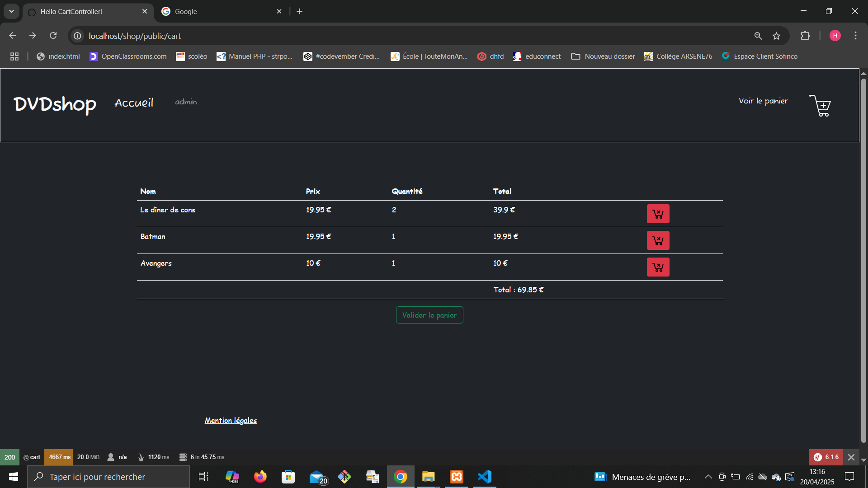Close the Hello CartController! tab

pos(145,11)
